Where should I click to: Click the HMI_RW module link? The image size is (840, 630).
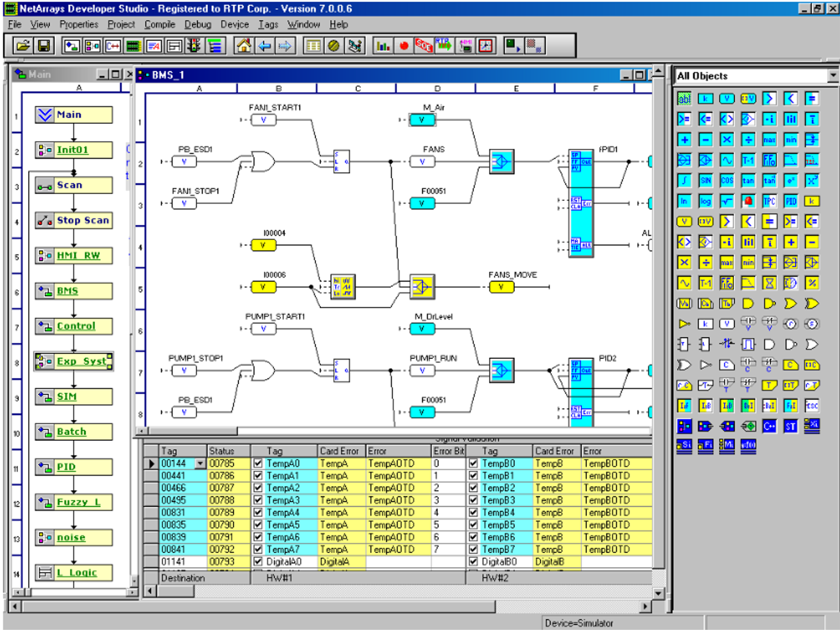78,255
